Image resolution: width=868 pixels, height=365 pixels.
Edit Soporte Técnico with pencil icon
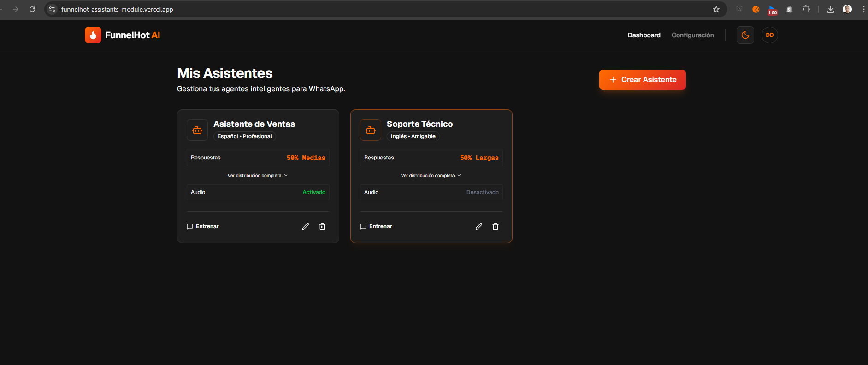point(479,226)
